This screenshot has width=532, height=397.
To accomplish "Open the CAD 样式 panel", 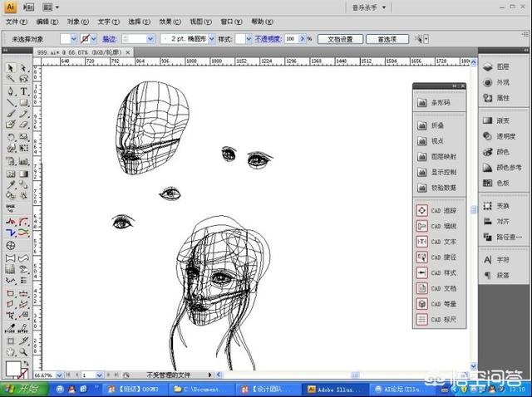I will coord(436,273).
